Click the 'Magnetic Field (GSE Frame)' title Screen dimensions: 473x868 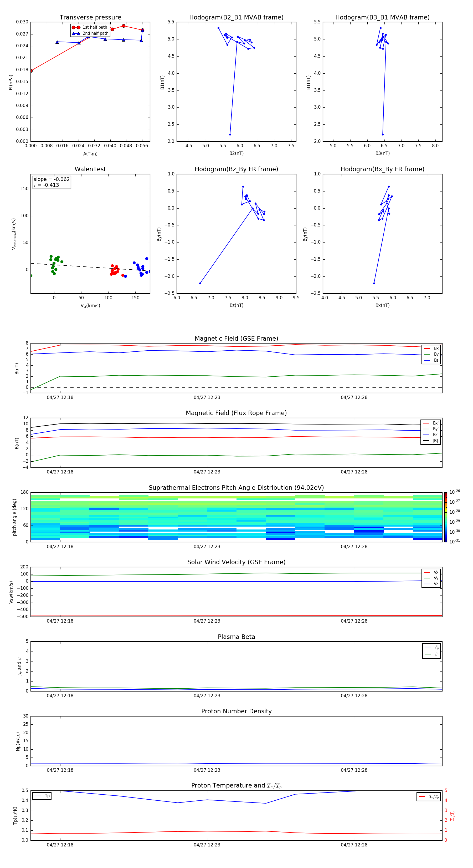coord(236,339)
